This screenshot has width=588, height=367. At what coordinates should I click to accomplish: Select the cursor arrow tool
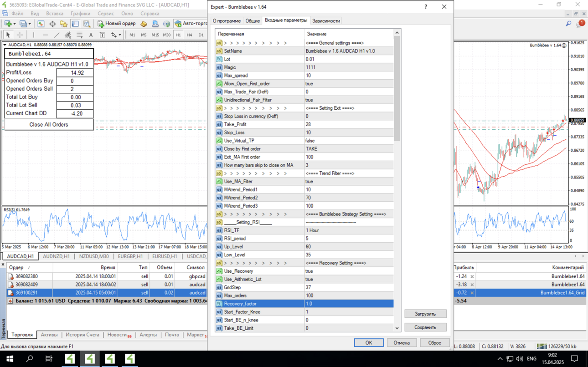coord(8,35)
